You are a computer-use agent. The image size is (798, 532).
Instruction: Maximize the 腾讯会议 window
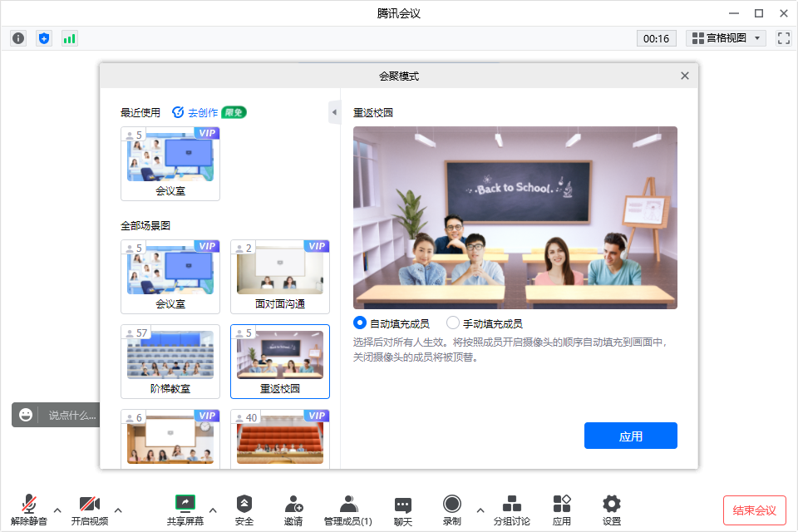[x=759, y=13]
